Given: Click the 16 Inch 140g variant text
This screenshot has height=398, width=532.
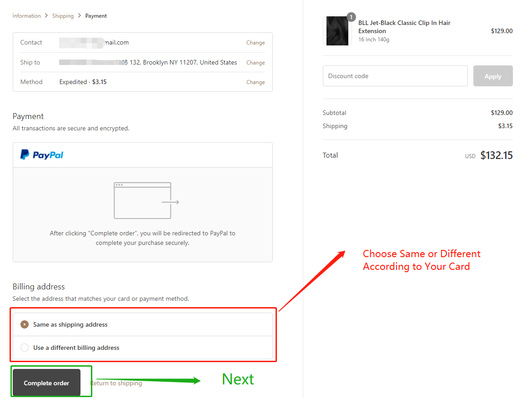Looking at the screenshot, I should 374,40.
